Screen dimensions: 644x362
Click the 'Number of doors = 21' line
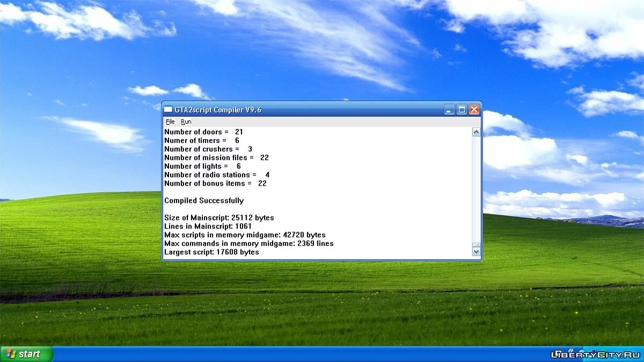pos(203,132)
